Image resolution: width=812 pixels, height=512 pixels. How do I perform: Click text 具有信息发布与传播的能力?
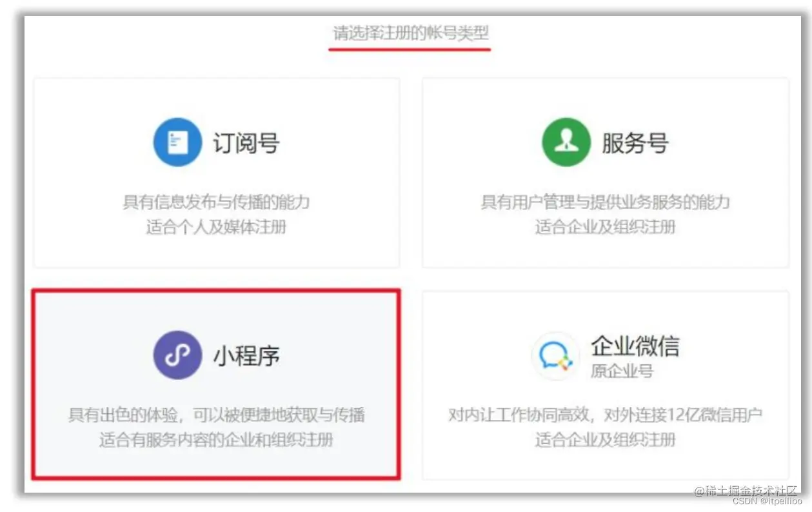217,202
